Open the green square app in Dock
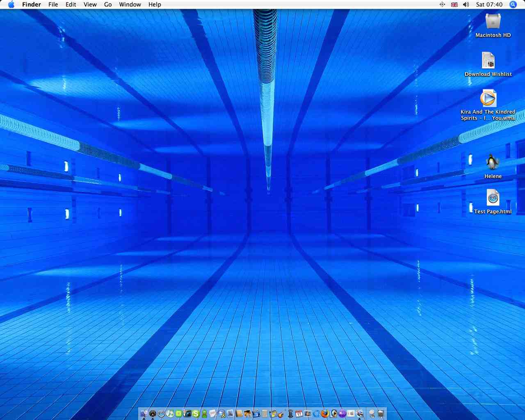The height and width of the screenshot is (420, 525). pos(178,413)
